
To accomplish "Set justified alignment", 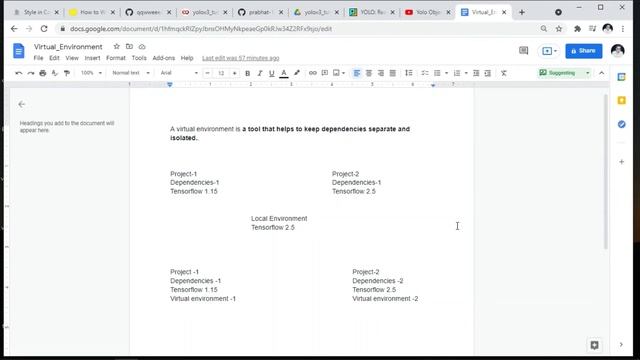I will tap(392, 73).
